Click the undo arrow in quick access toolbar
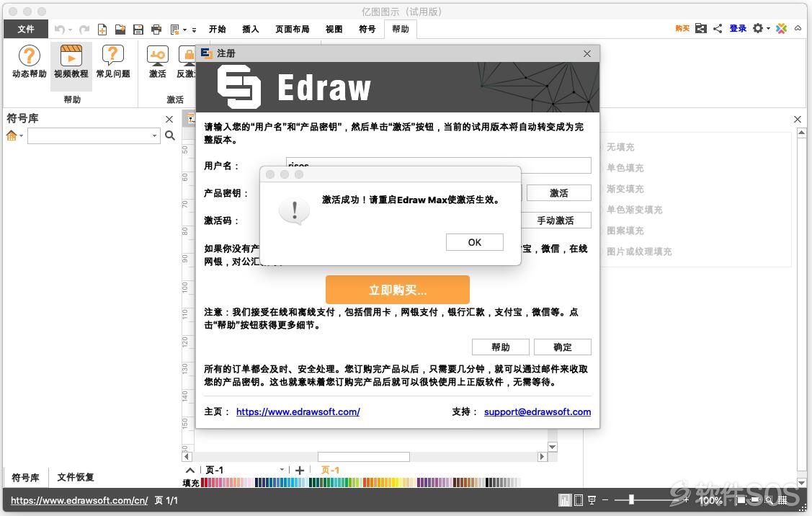This screenshot has height=516, width=812. click(x=59, y=30)
